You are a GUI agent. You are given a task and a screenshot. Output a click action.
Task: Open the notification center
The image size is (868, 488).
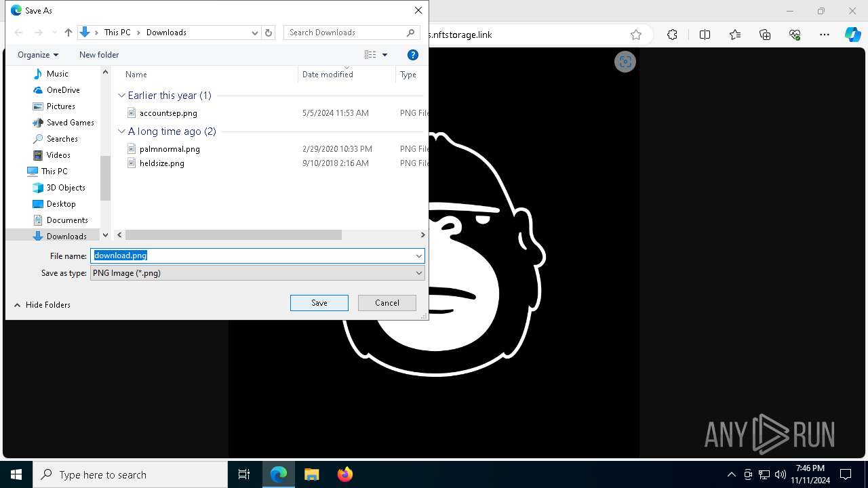[x=846, y=474]
